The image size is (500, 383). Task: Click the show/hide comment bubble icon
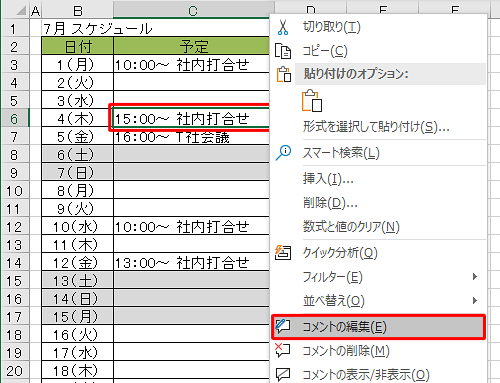[x=283, y=375]
